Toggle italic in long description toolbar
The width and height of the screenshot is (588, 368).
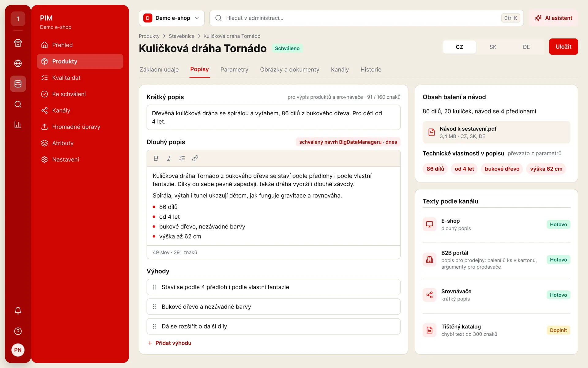pos(169,158)
